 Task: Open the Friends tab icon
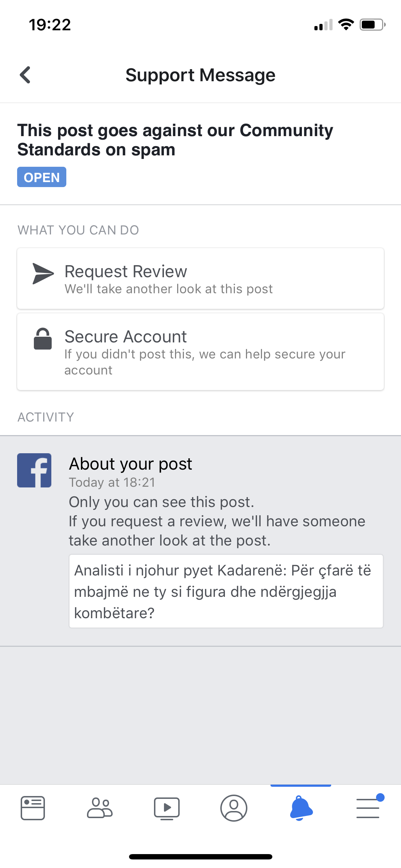100,808
